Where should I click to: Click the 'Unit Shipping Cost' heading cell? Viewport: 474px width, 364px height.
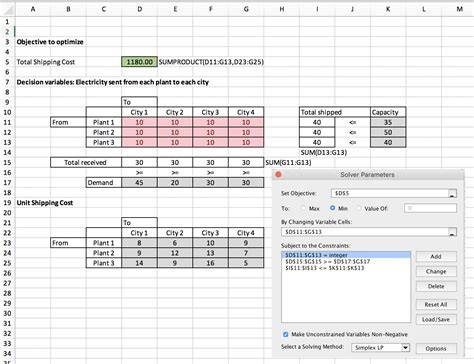pyautogui.click(x=45, y=203)
